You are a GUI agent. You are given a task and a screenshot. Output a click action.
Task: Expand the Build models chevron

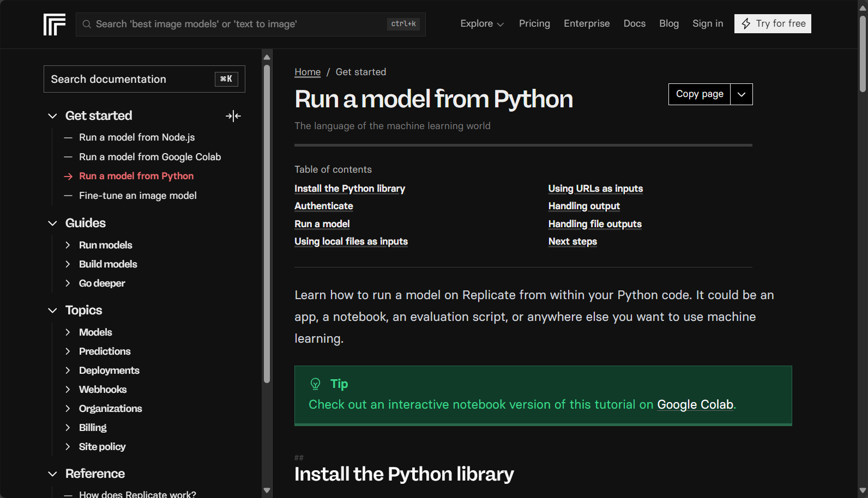pos(68,264)
